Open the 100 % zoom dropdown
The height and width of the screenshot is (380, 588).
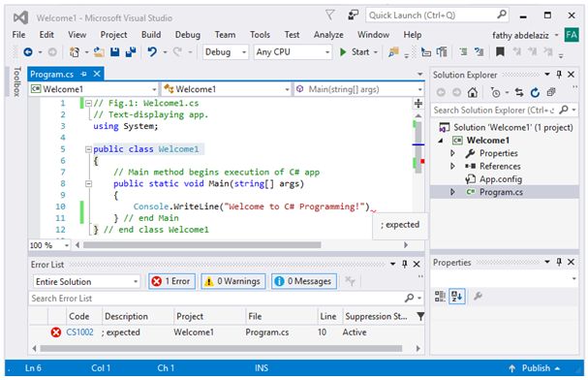tap(49, 245)
